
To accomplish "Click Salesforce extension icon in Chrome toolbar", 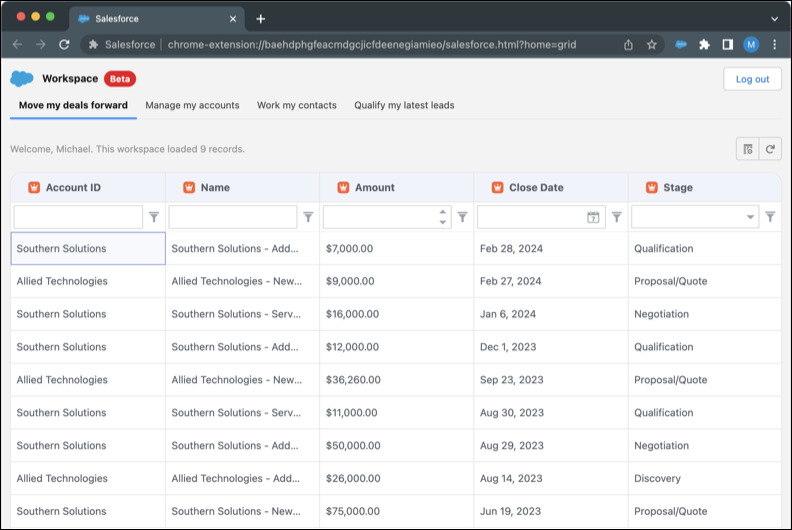I will [681, 44].
